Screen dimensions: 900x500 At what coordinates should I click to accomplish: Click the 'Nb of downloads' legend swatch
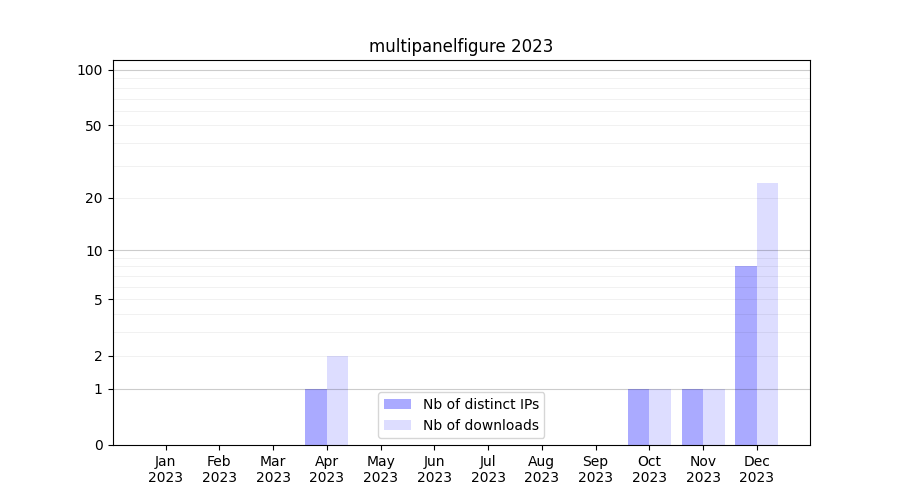coord(397,425)
